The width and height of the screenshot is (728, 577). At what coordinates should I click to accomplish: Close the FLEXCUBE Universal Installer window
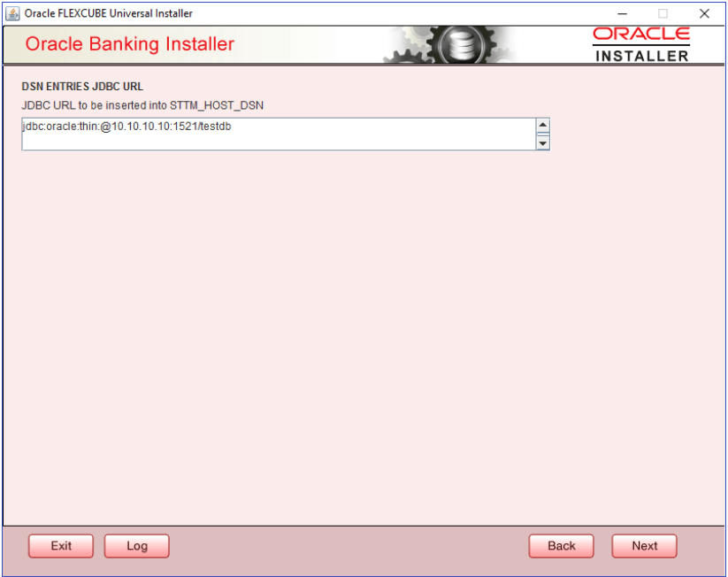(x=704, y=13)
